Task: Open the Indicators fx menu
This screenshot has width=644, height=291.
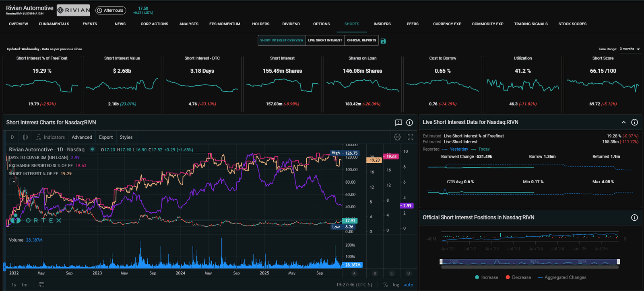Action: click(x=50, y=137)
